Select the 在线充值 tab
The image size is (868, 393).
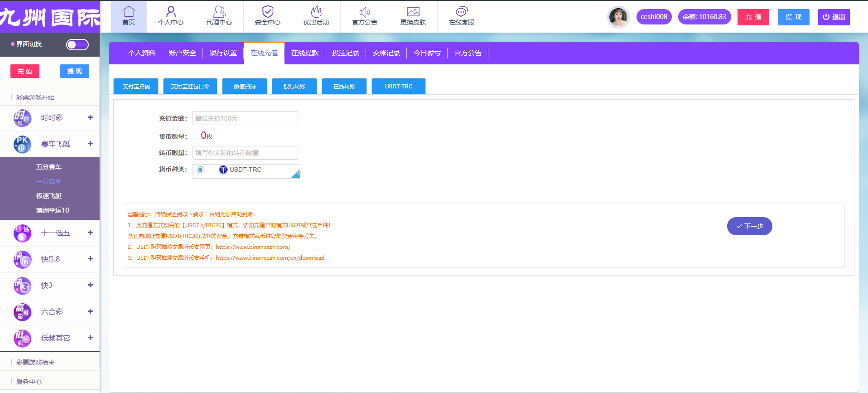point(264,53)
